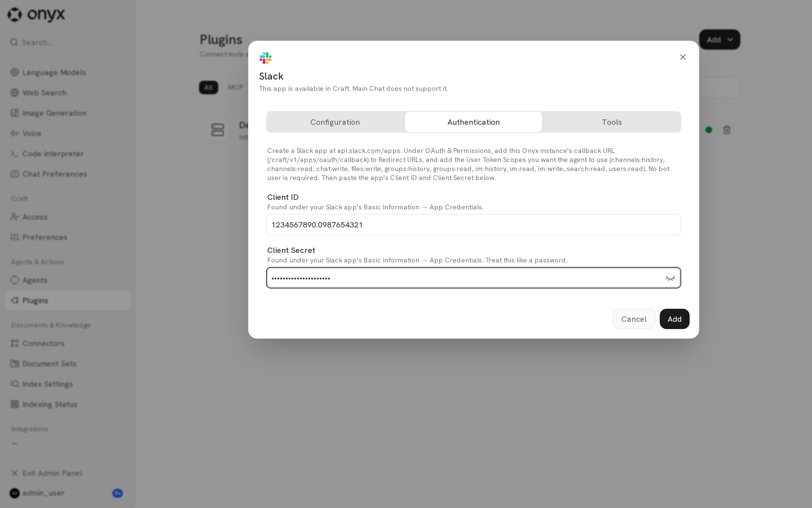Click Exit Admin Panel
This screenshot has height=508, width=812.
tap(67, 473)
